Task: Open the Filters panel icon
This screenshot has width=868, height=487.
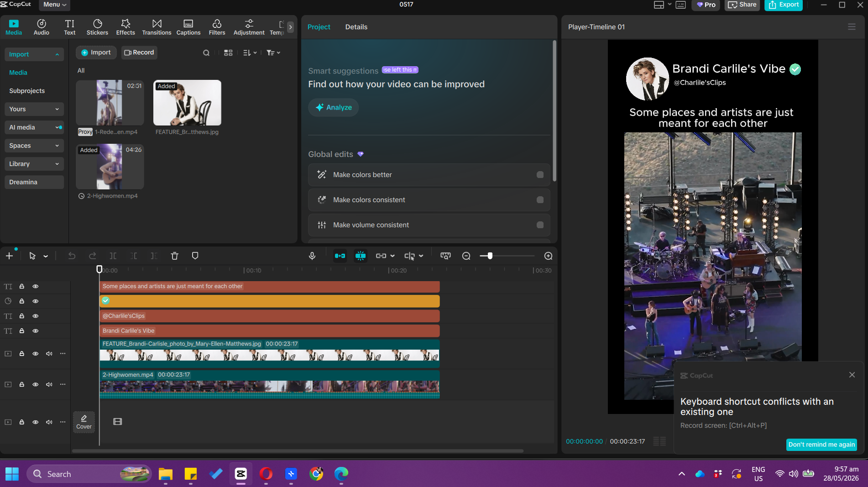Action: click(217, 27)
